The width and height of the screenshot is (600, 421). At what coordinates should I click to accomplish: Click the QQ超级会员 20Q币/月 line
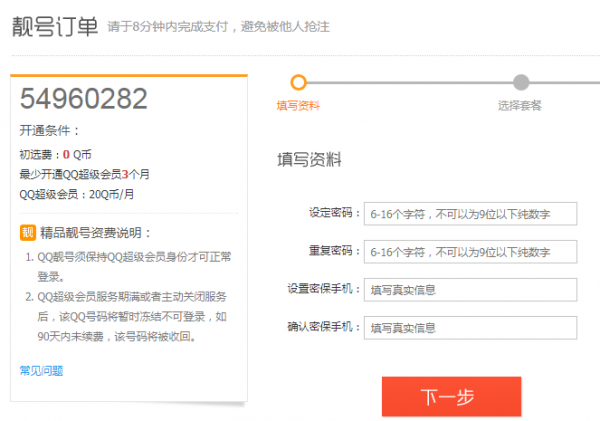point(77,194)
